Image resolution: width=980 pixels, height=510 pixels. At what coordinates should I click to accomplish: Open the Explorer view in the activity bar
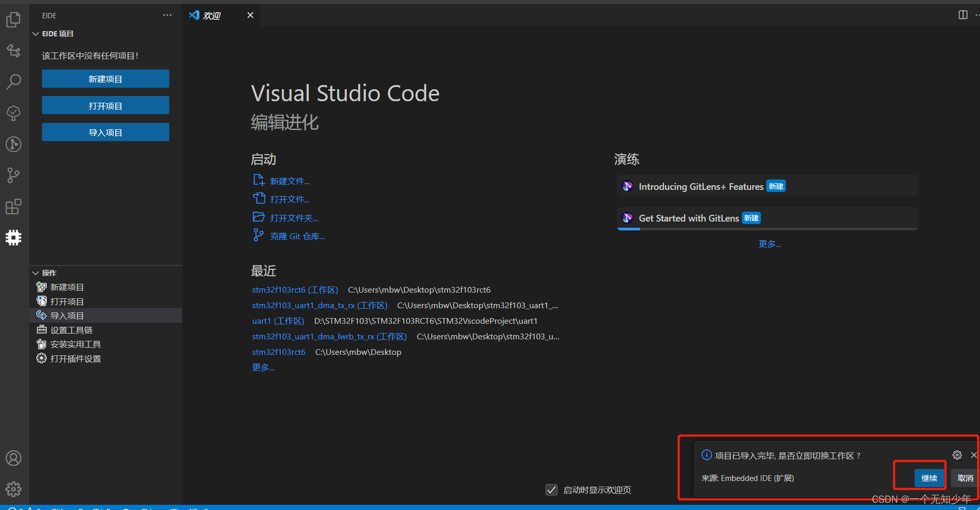[x=13, y=20]
